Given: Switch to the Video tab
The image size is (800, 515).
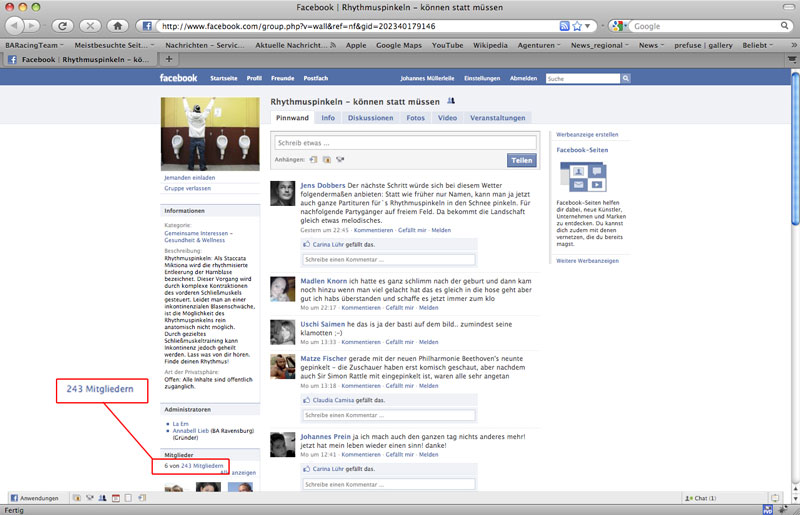Looking at the screenshot, I should click(x=447, y=118).
